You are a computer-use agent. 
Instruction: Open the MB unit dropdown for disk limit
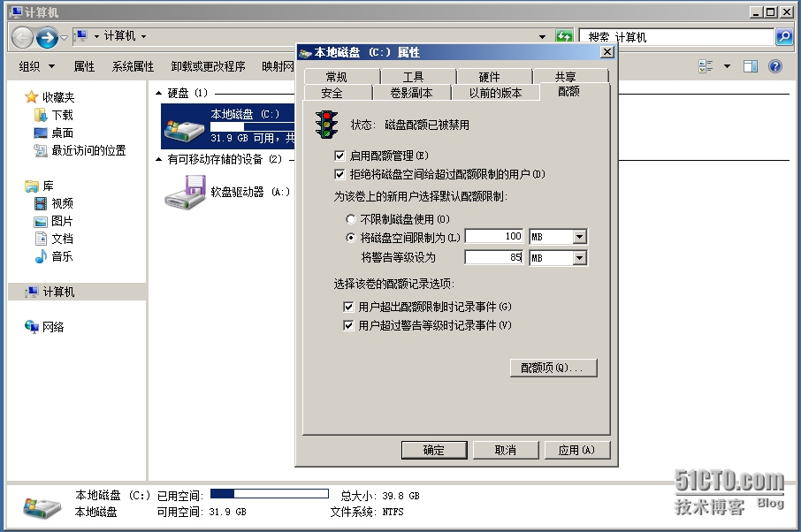click(579, 236)
